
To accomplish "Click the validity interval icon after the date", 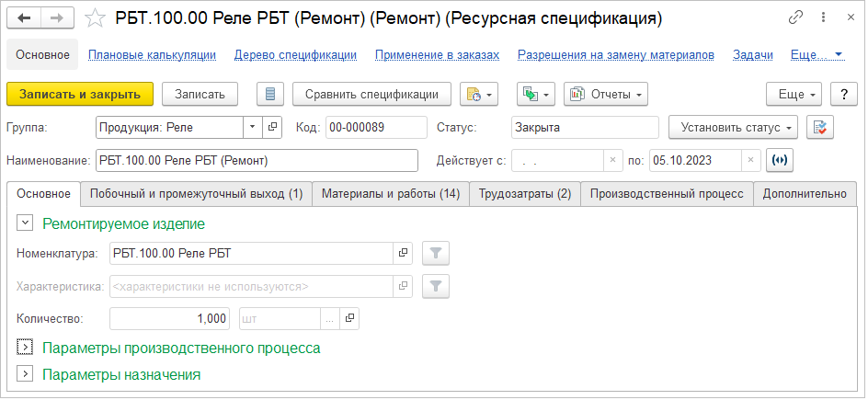I will pyautogui.click(x=780, y=159).
